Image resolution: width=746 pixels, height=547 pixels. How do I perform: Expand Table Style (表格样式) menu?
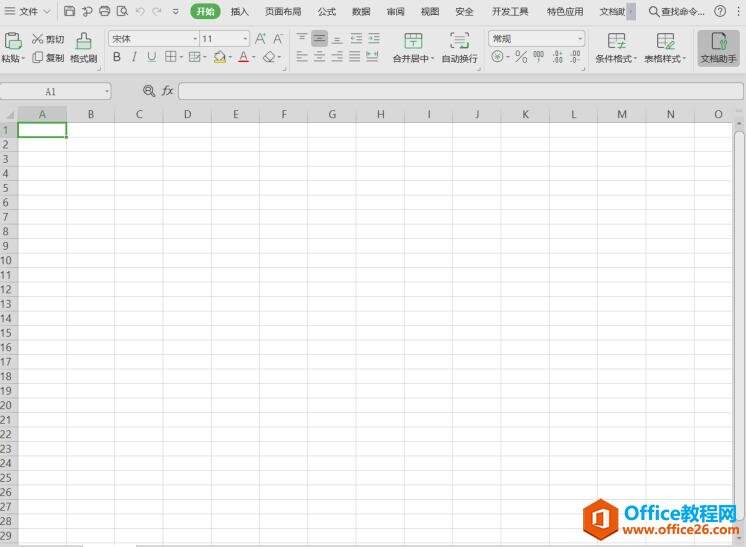click(684, 59)
